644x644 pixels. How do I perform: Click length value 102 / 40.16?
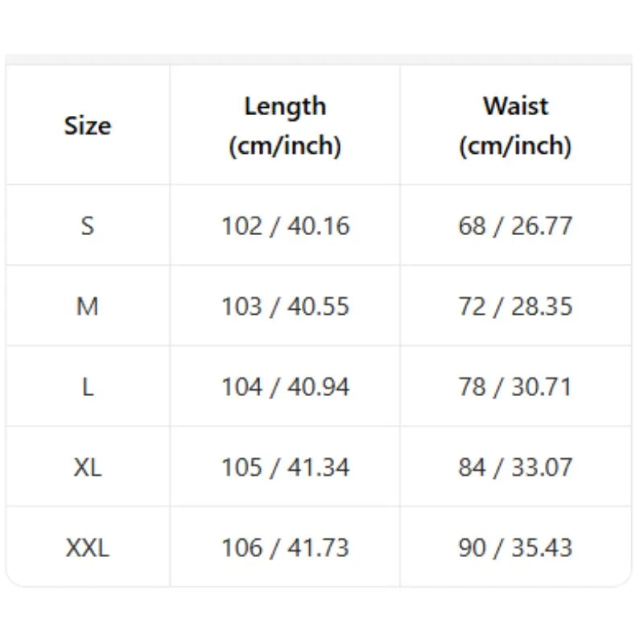coord(286,226)
